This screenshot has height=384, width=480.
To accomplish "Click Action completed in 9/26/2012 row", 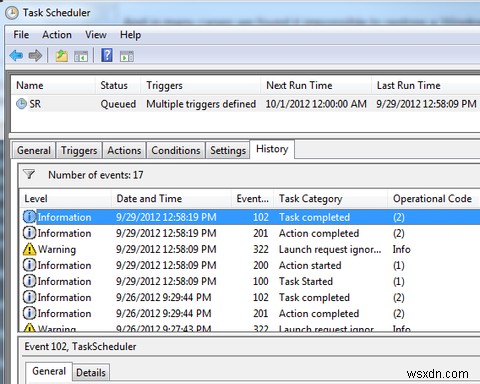I will click(x=319, y=313).
